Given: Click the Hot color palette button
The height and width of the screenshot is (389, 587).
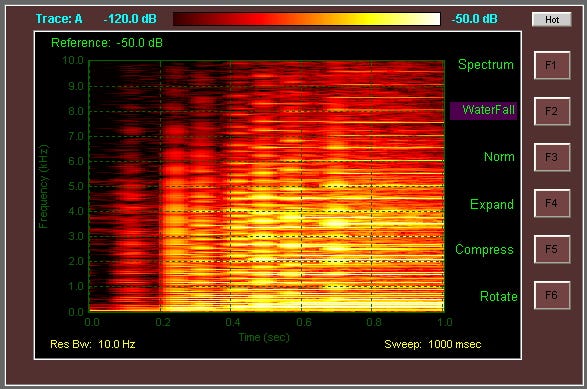Looking at the screenshot, I should [551, 19].
